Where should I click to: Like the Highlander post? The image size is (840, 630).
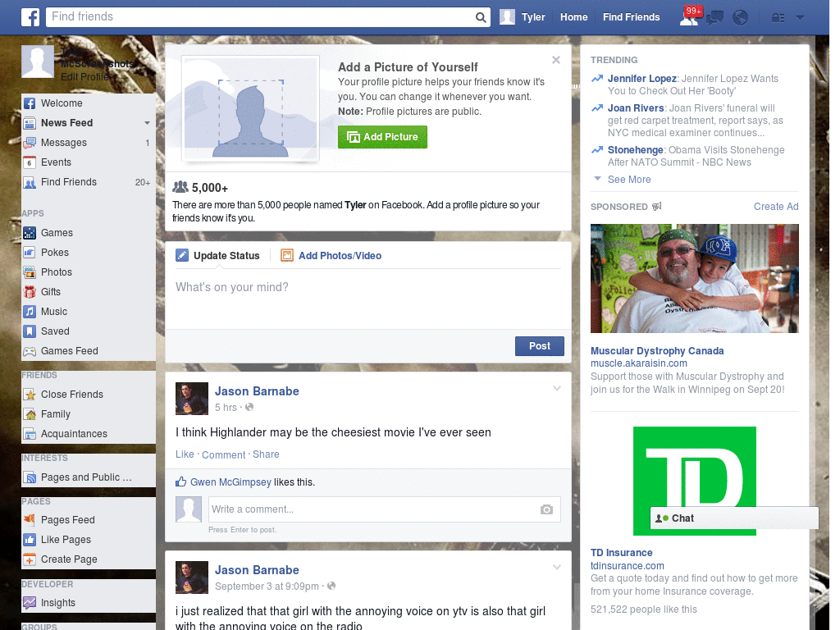click(x=185, y=454)
